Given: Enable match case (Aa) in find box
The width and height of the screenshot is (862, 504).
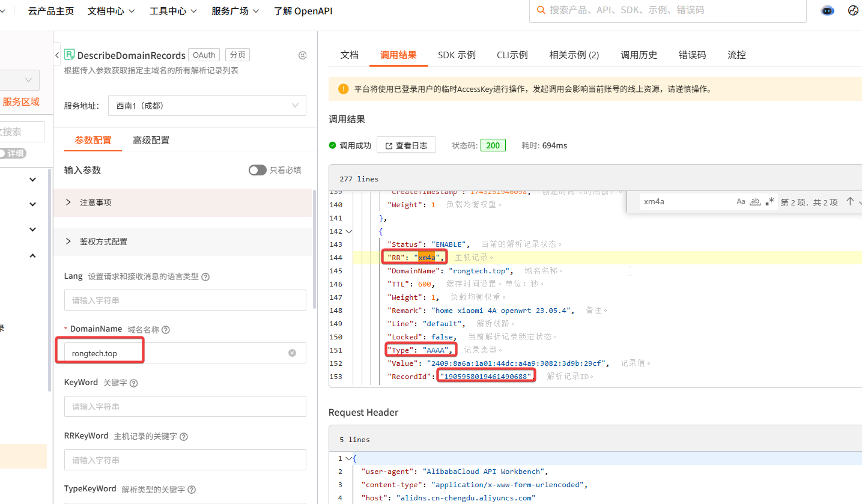Looking at the screenshot, I should (741, 202).
